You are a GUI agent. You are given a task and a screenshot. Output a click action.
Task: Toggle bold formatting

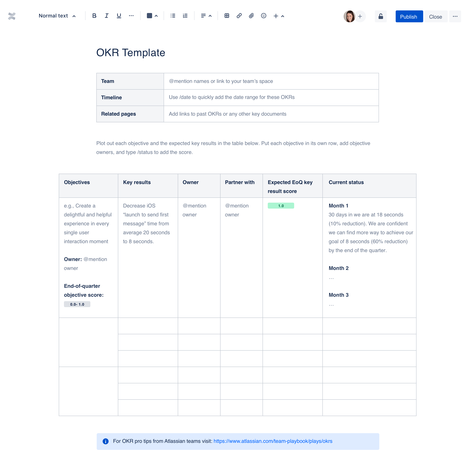[94, 16]
